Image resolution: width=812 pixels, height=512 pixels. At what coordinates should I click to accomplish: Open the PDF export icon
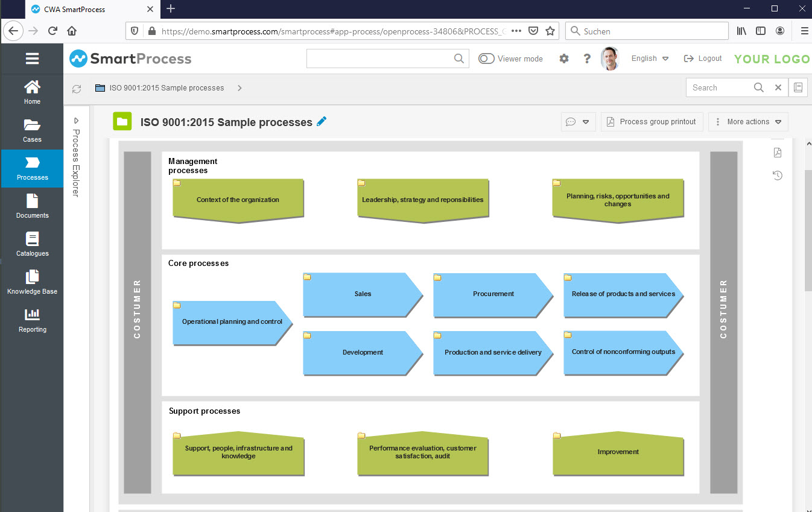pyautogui.click(x=777, y=153)
